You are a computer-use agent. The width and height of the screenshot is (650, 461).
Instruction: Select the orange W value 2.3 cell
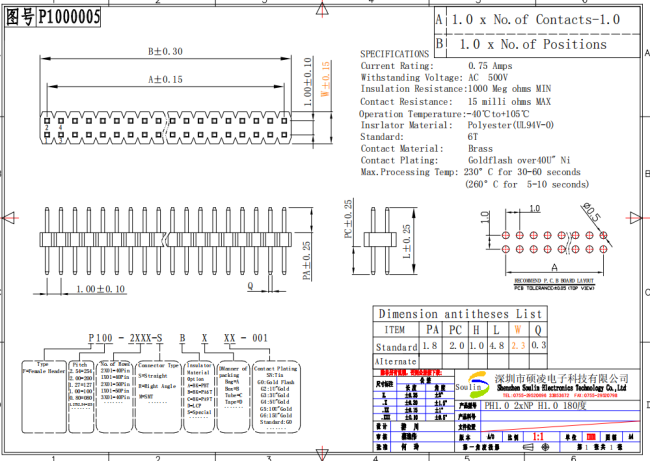pyautogui.click(x=518, y=345)
